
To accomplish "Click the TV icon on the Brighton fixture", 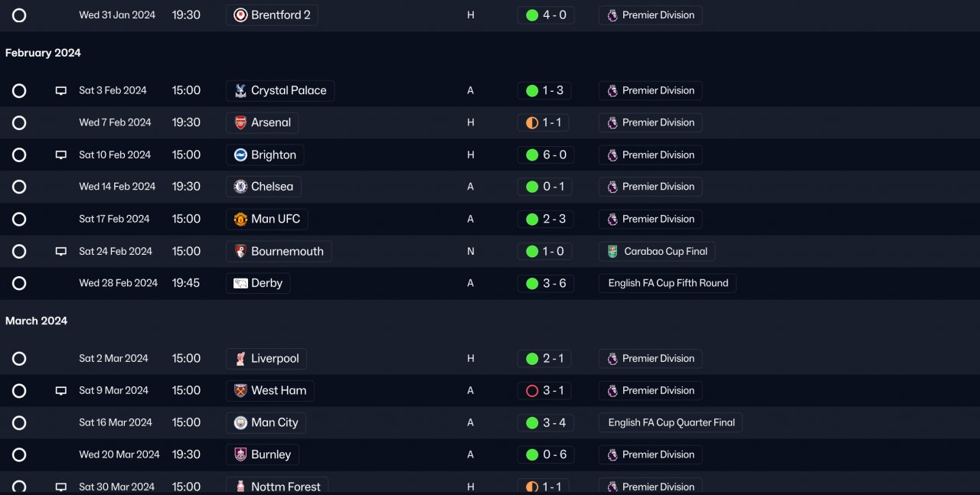I will (x=61, y=155).
